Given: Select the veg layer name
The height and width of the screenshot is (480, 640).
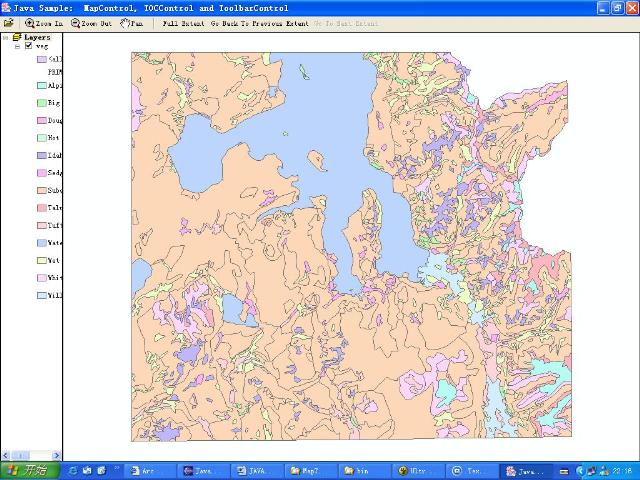Looking at the screenshot, I should tap(42, 46).
